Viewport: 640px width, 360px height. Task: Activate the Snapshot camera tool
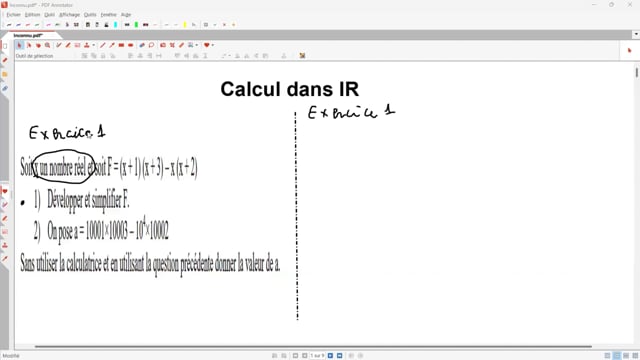click(163, 45)
